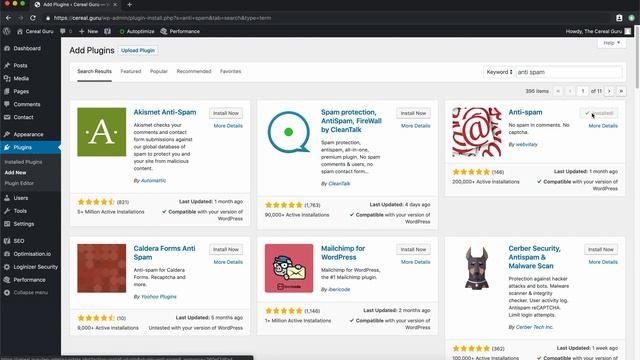Image resolution: width=640 pixels, height=360 pixels.
Task: Click the Upload Plugin button
Action: tap(138, 50)
